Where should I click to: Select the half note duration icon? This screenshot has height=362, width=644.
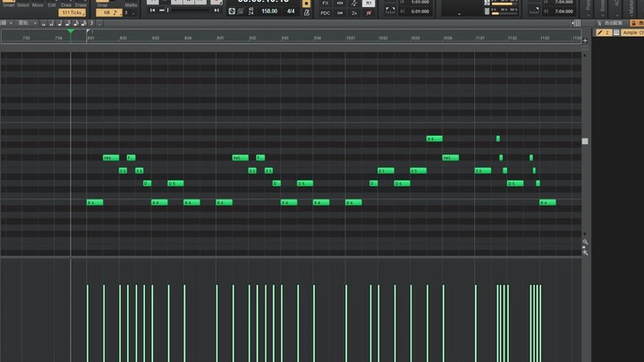(52, 23)
